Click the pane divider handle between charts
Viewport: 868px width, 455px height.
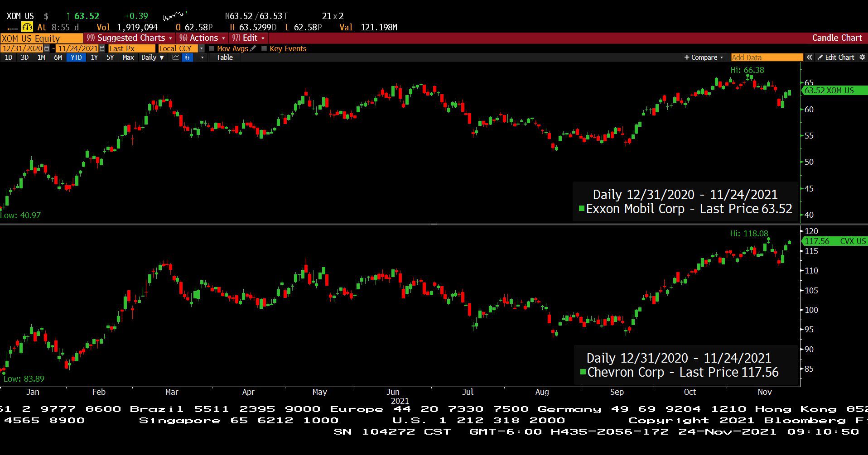(434, 224)
